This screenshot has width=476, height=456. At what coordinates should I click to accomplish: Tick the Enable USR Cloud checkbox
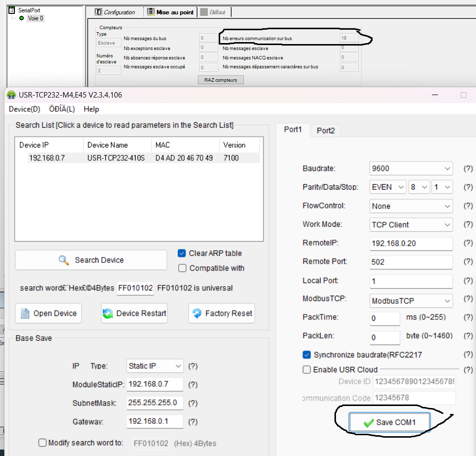tap(307, 370)
